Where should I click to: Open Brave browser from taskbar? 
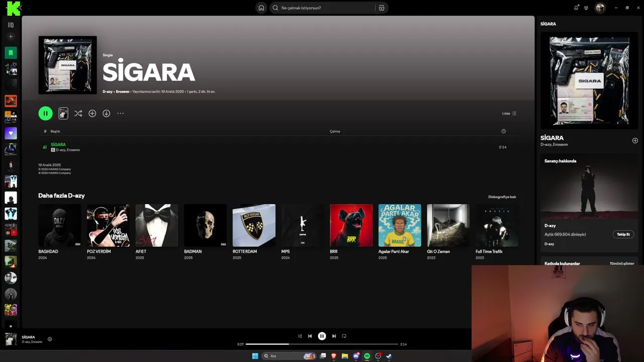pos(334,356)
